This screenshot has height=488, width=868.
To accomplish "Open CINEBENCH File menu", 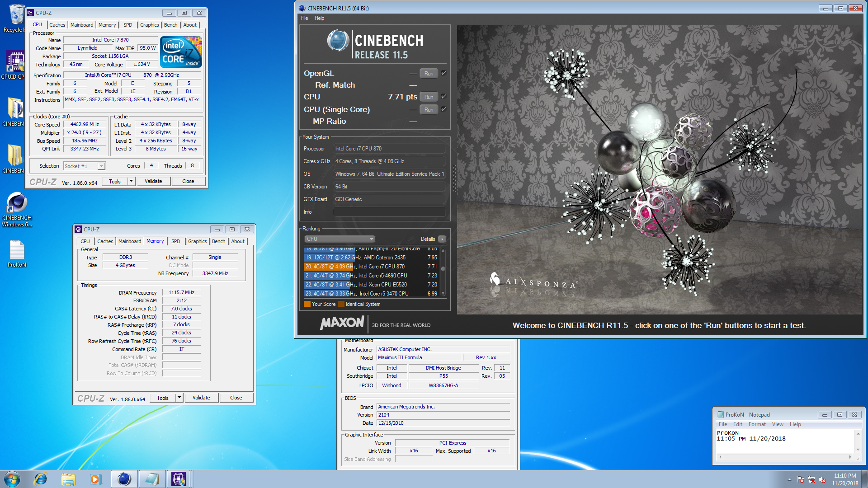I will point(304,18).
